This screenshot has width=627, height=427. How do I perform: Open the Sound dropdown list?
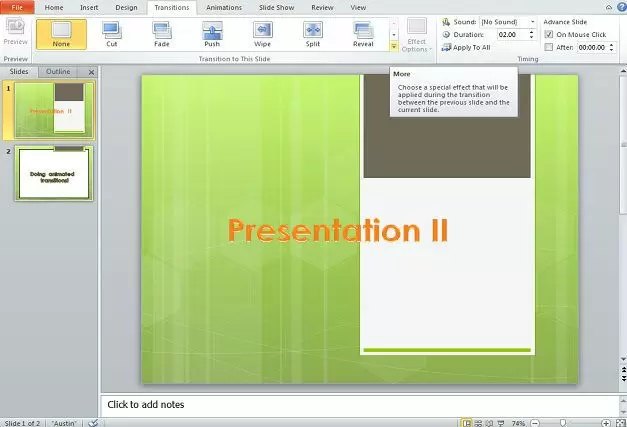coord(532,21)
